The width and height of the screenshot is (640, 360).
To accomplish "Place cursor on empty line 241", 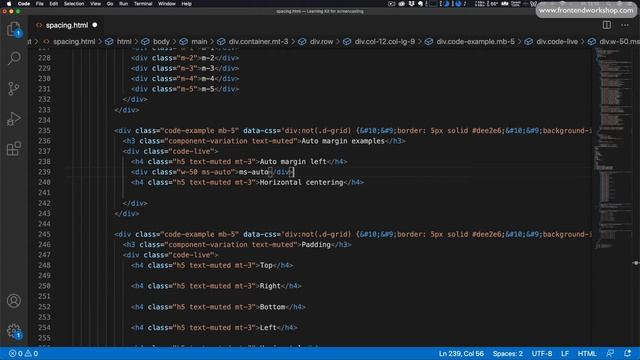I will [327, 193].
